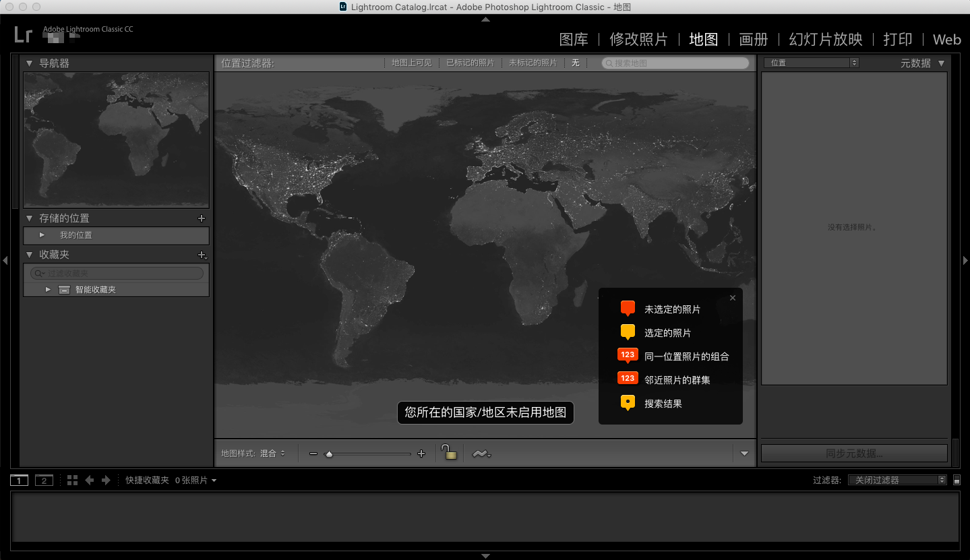970x560 pixels.
Task: Toggle the filmstrip filter switch
Action: (957, 480)
